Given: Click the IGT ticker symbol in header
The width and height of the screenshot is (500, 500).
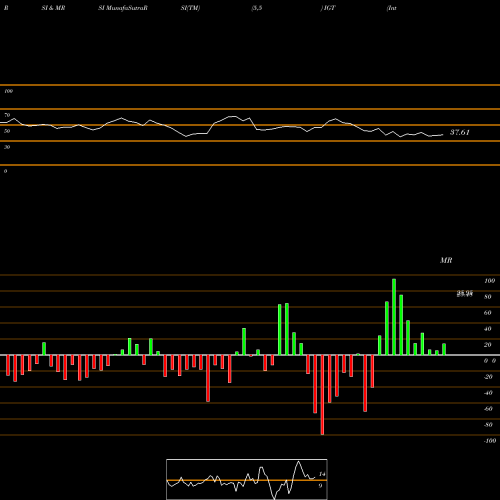Looking at the screenshot, I should (329, 8).
